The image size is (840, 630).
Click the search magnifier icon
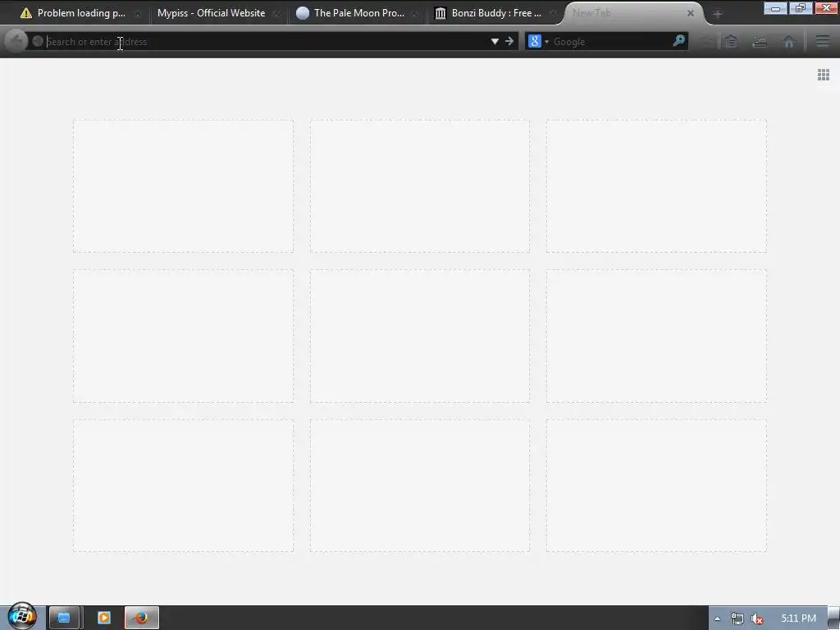pos(678,41)
